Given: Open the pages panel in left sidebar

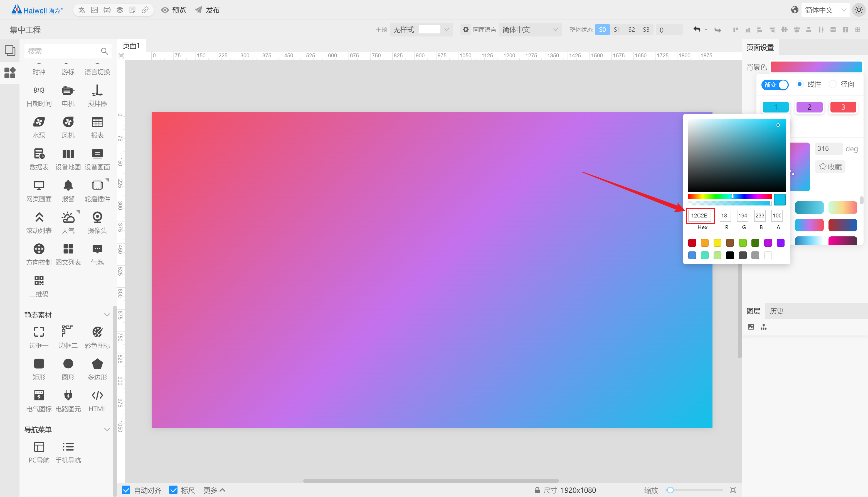Looking at the screenshot, I should pos(10,51).
